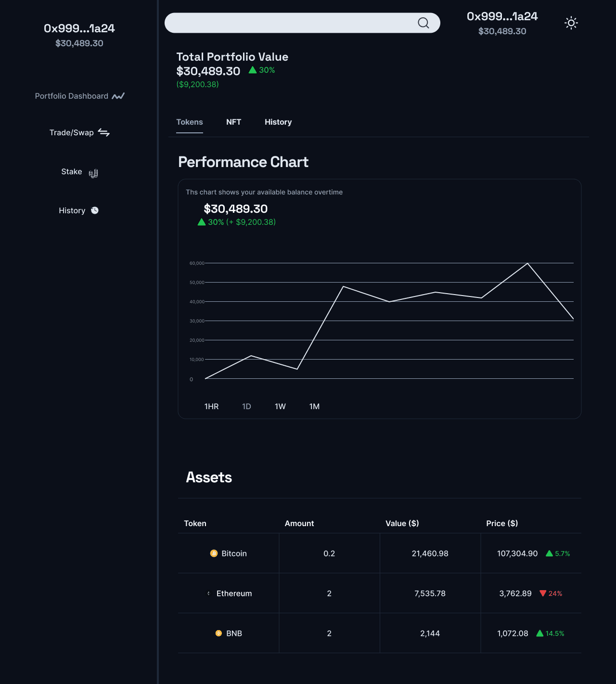The width and height of the screenshot is (616, 684).
Task: Switch chart timeframe to 1HR
Action: (x=211, y=406)
